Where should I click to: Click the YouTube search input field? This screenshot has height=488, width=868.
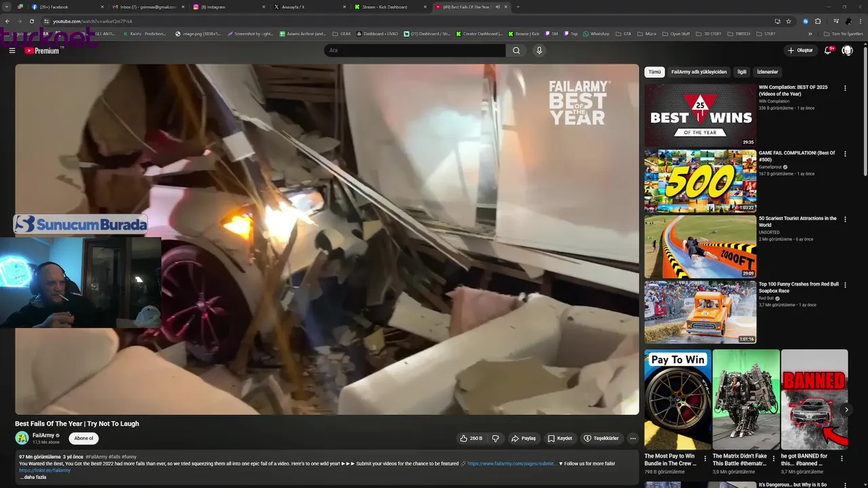coord(414,50)
